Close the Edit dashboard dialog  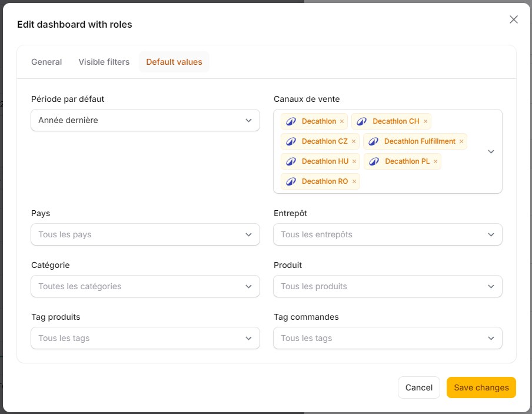tap(513, 19)
